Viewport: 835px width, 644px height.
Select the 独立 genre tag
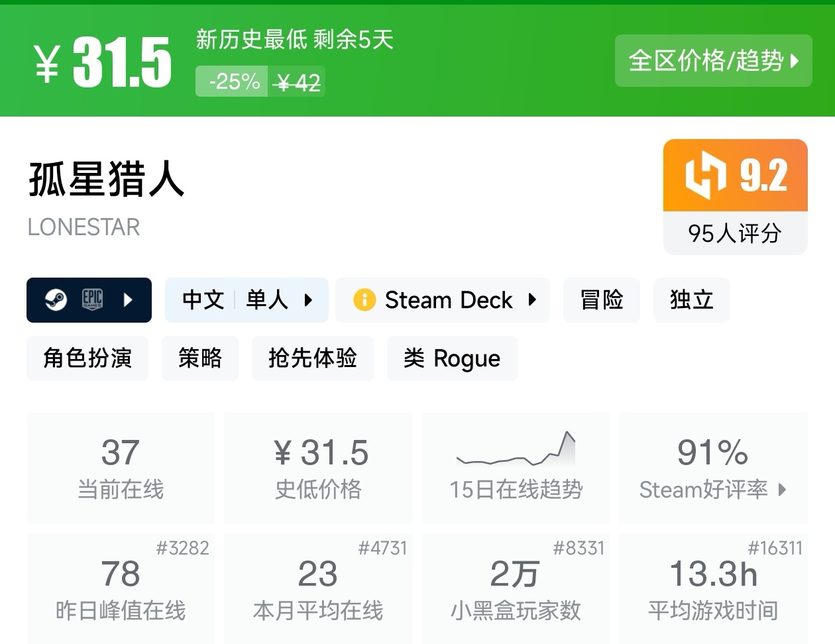click(x=691, y=300)
